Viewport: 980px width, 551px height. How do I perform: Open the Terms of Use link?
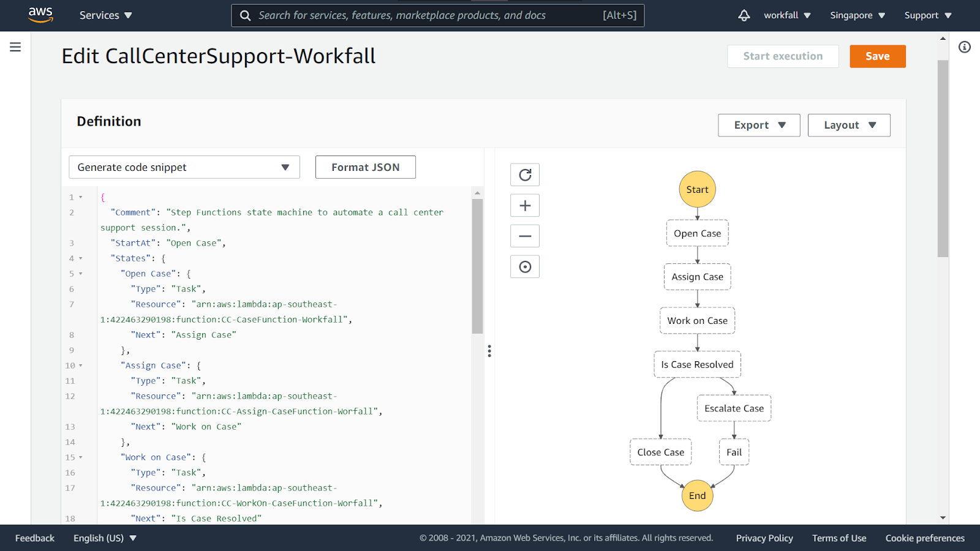(839, 538)
